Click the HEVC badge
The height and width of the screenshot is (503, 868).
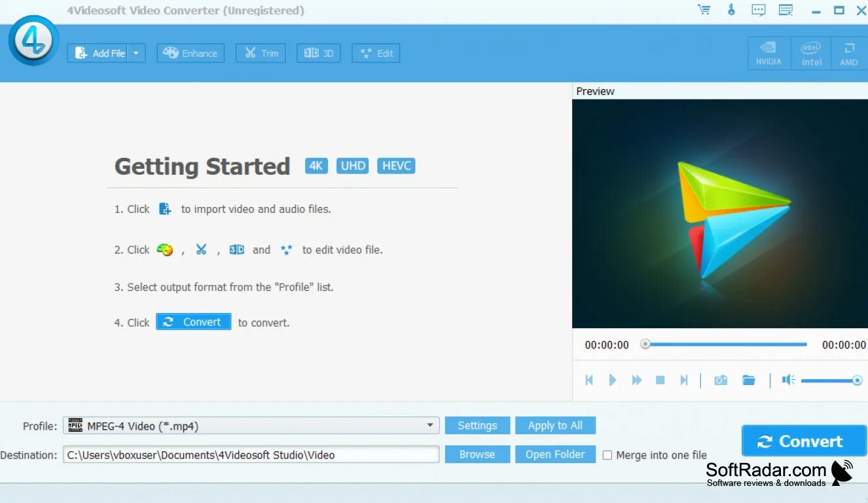click(396, 166)
